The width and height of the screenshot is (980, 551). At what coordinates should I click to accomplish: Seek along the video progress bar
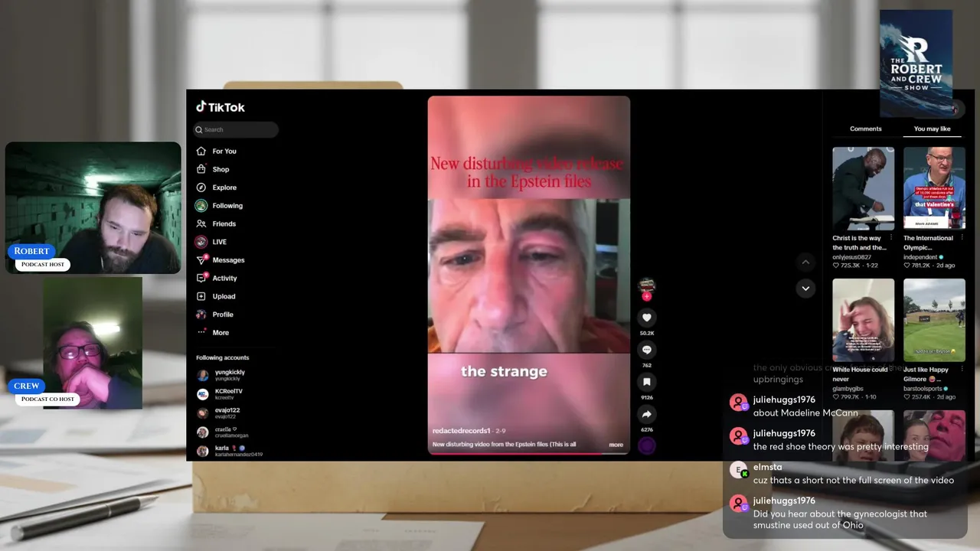coord(528,453)
